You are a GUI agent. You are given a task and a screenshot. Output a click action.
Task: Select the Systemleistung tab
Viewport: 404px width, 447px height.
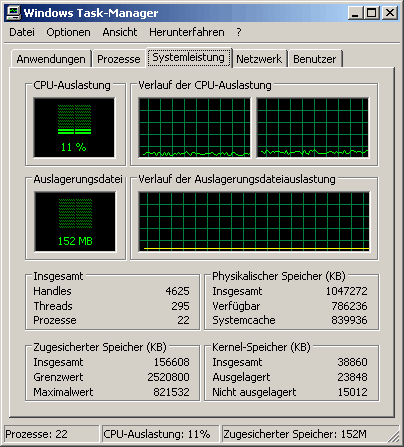click(189, 57)
